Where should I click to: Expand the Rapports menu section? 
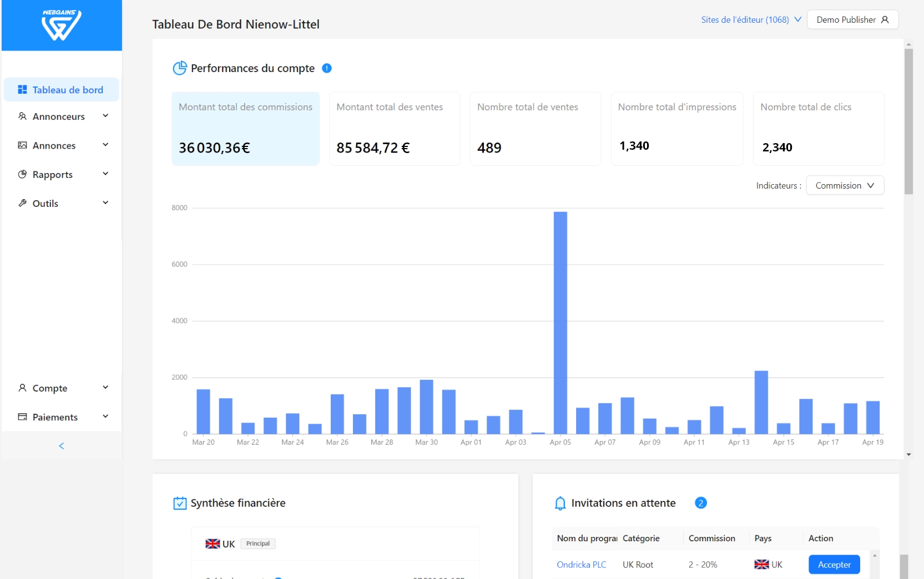point(61,175)
